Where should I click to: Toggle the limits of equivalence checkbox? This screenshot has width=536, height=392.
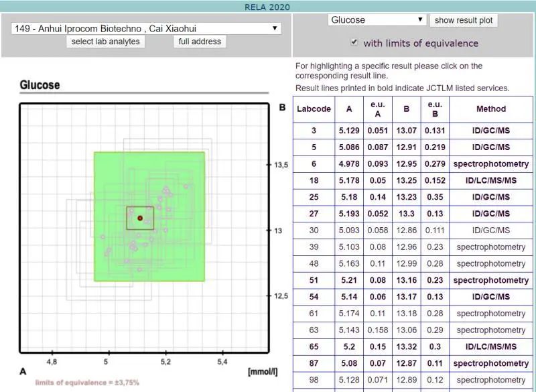click(354, 43)
